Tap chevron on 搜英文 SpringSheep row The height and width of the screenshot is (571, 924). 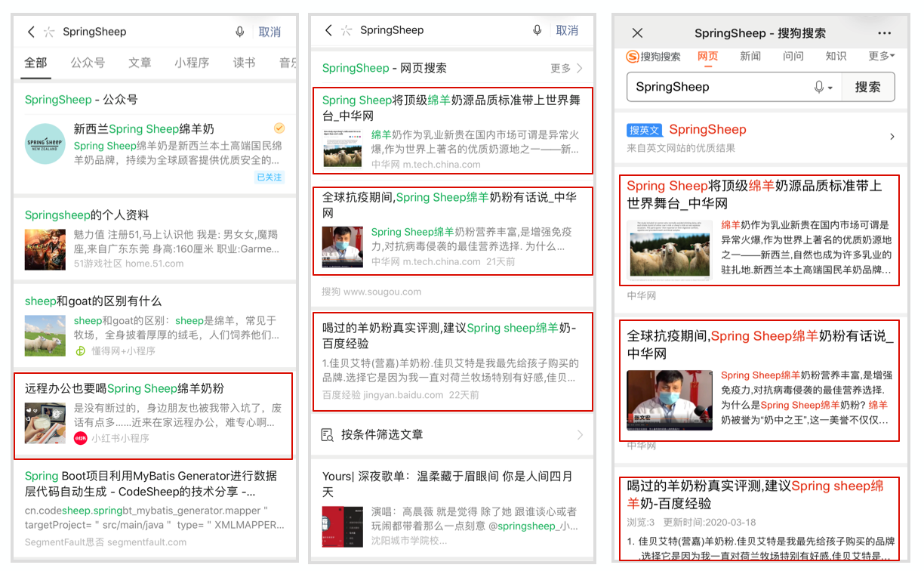tap(892, 137)
